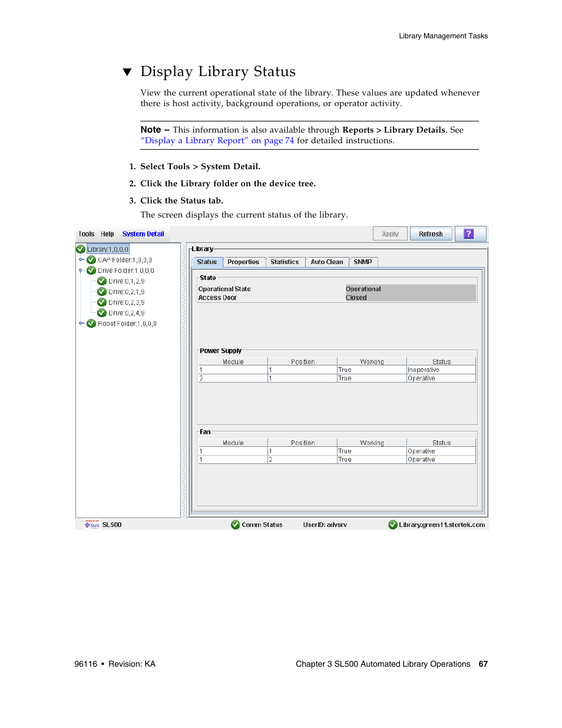The width and height of the screenshot is (562, 728).
Task: Open the Auto Clean tab
Action: 327,262
